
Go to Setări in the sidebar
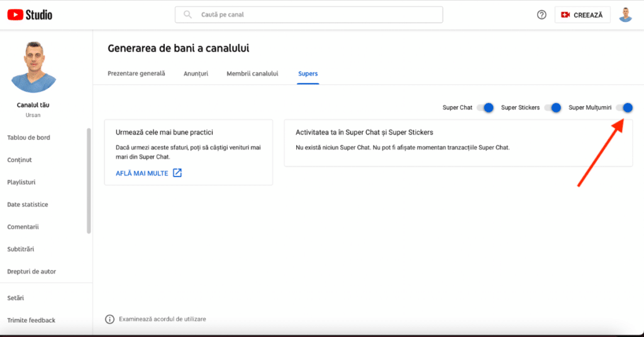tap(16, 298)
